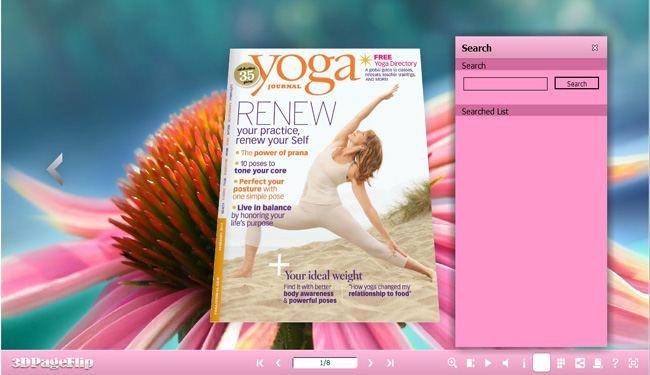Open the share icon

click(580, 363)
